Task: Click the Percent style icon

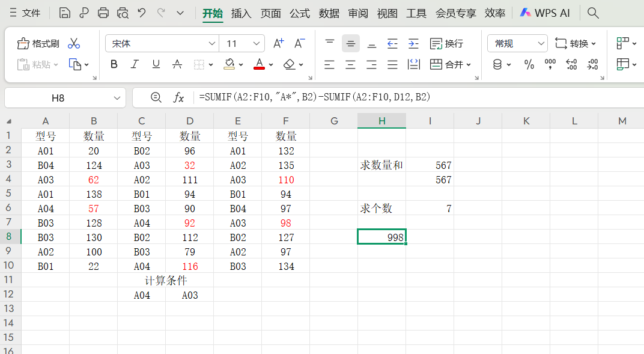Action: tap(529, 64)
